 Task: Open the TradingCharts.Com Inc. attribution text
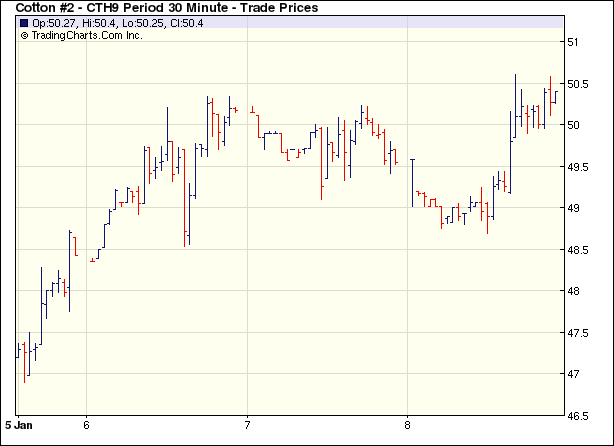87,35
